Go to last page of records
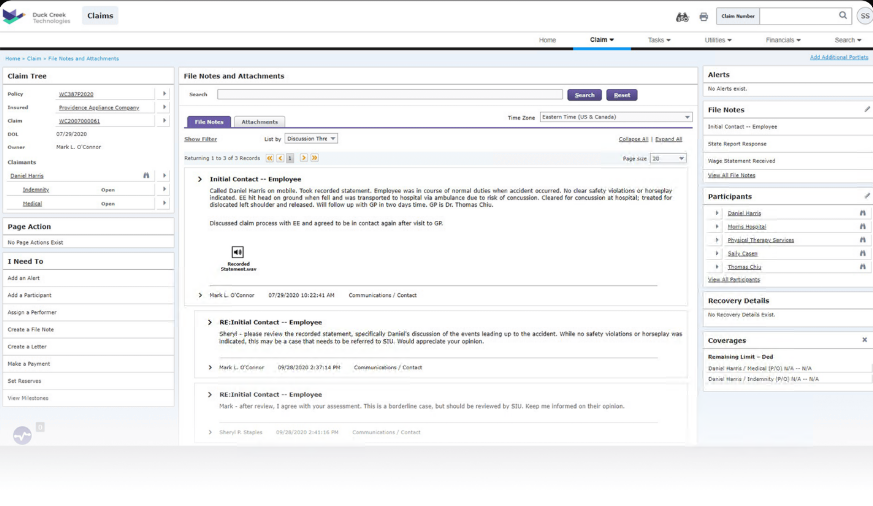This screenshot has width=873, height=506. 315,158
